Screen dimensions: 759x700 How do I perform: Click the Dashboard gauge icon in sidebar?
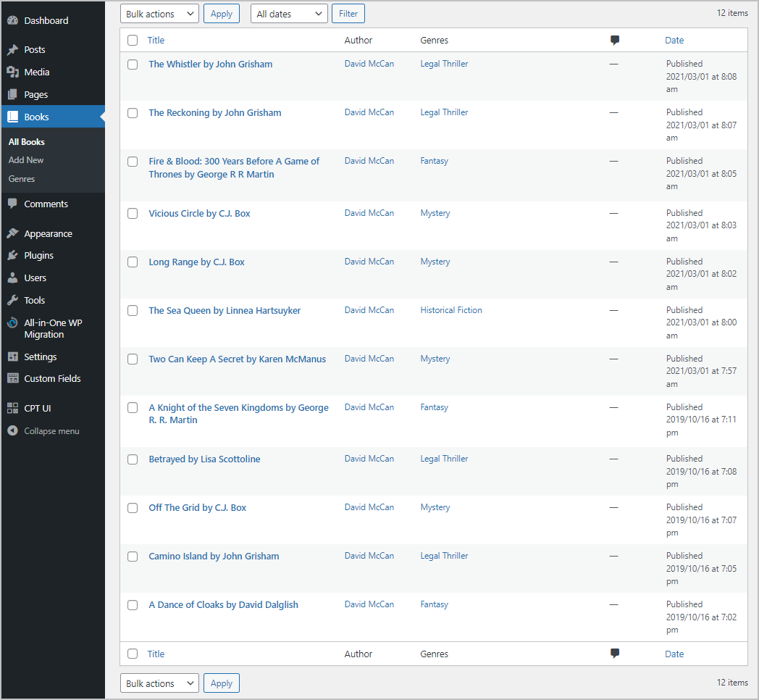coord(12,20)
